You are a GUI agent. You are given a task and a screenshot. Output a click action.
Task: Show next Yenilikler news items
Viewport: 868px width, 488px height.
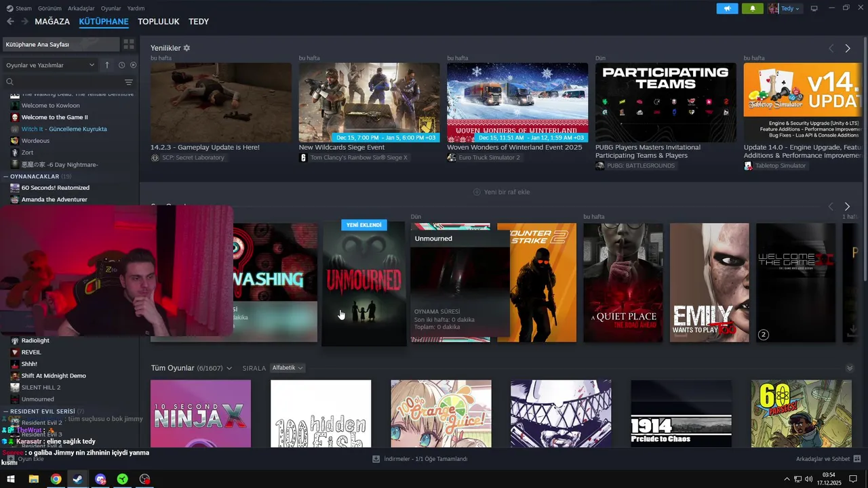click(x=848, y=48)
